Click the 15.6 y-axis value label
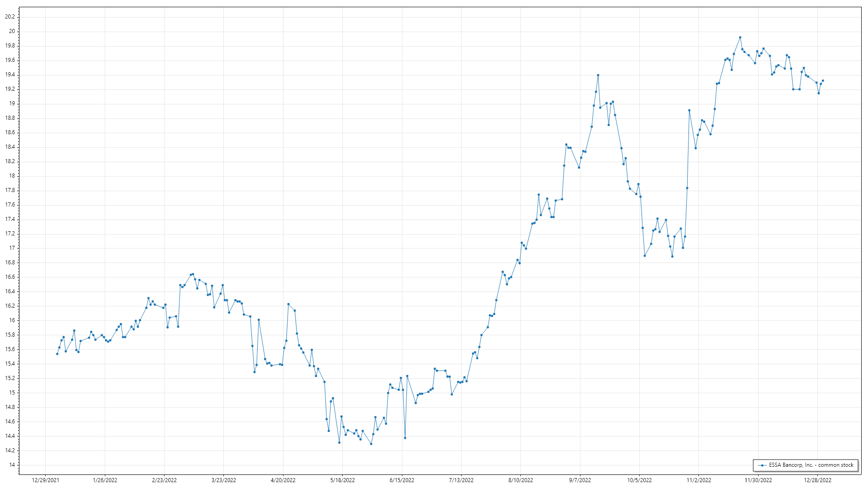This screenshot has width=868, height=488. click(x=10, y=349)
